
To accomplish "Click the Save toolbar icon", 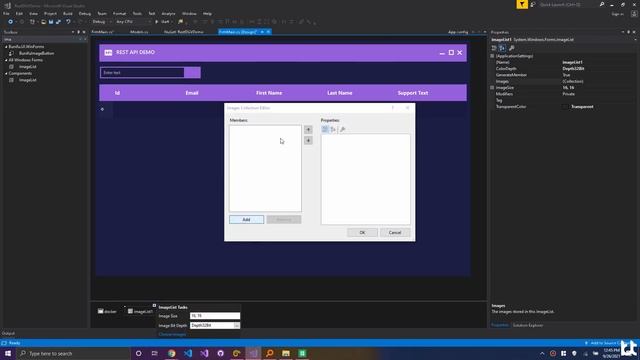I will 51,22.
